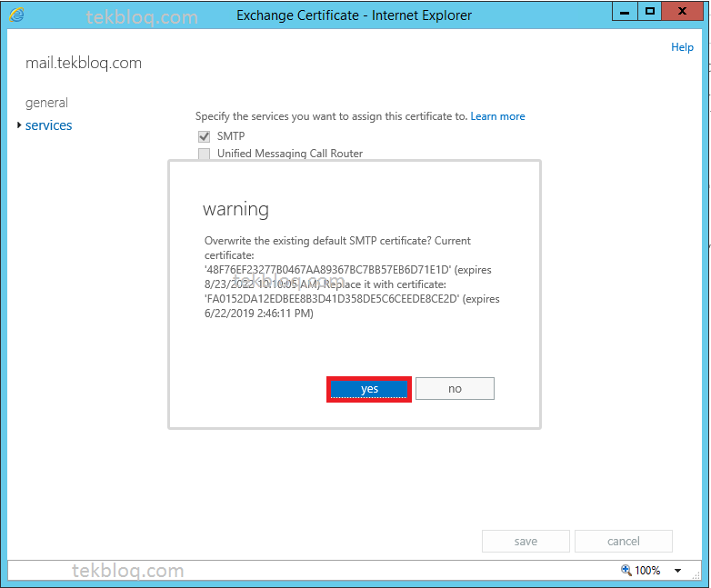Close the Exchange Certificate window
Viewport: 711px width, 588px height.
click(682, 12)
